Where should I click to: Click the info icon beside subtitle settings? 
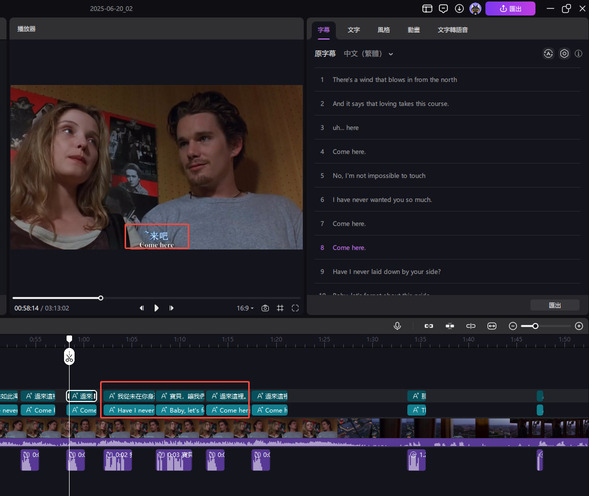click(x=578, y=54)
